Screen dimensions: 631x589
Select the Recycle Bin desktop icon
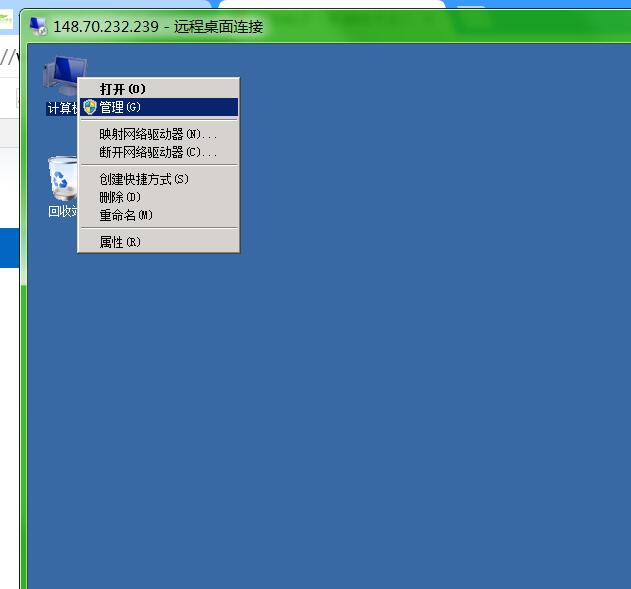click(62, 180)
